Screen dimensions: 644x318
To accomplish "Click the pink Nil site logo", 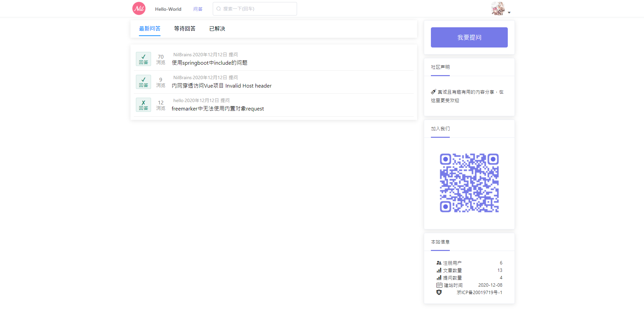I will point(139,8).
